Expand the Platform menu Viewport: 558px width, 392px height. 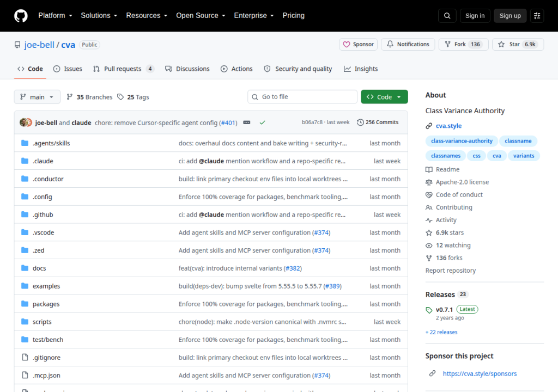[x=55, y=16]
